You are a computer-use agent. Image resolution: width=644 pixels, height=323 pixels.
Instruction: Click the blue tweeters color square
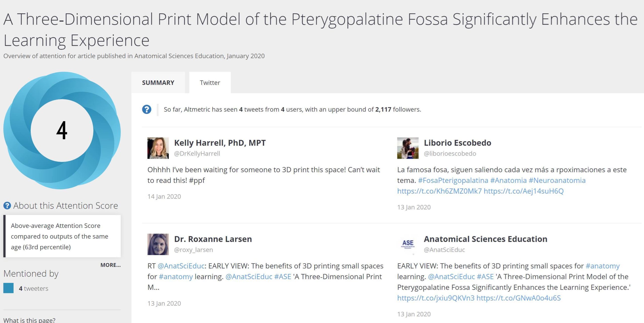[x=9, y=288]
